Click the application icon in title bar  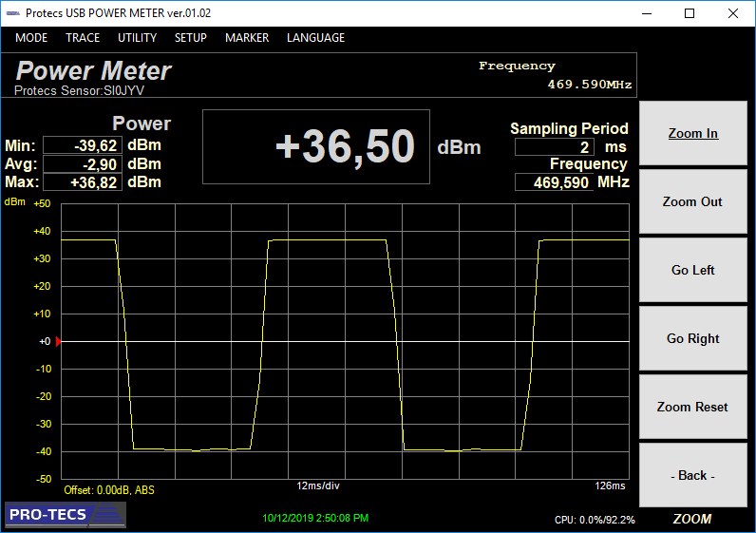coord(13,13)
